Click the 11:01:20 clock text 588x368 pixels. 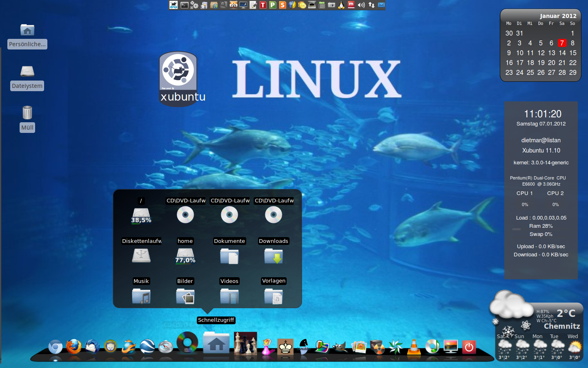(543, 114)
